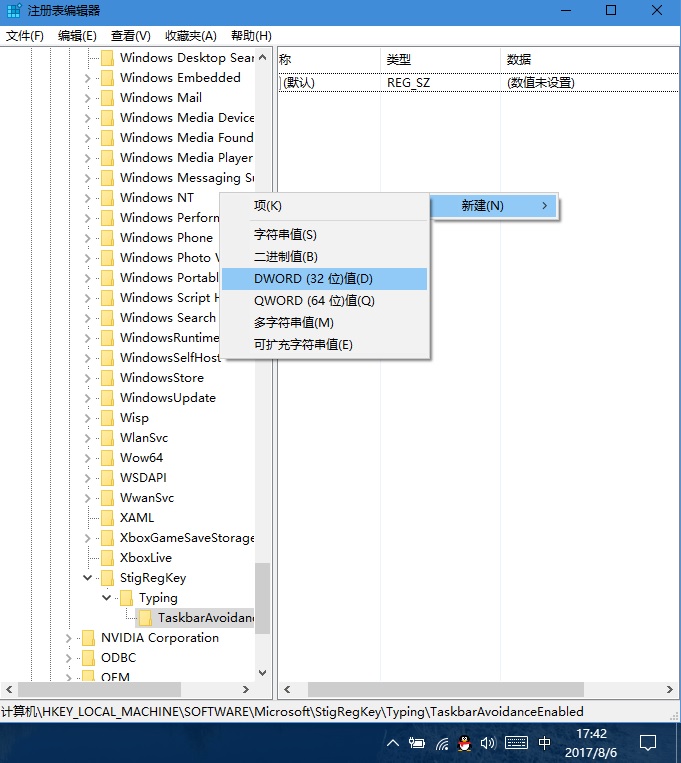Open the 文件(F) menu
This screenshot has width=681, height=763.
tap(24, 36)
